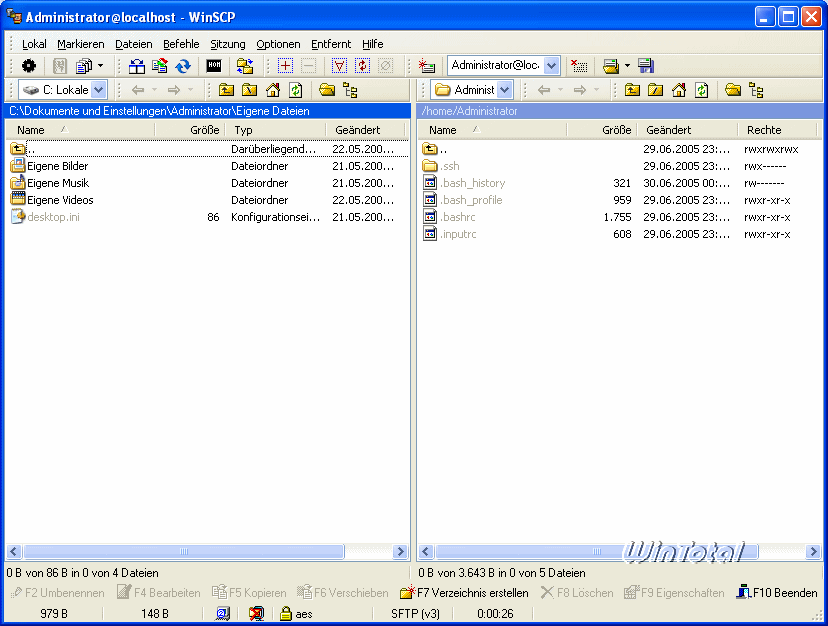
Task: Sort local panel by Größe column
Action: 190,130
